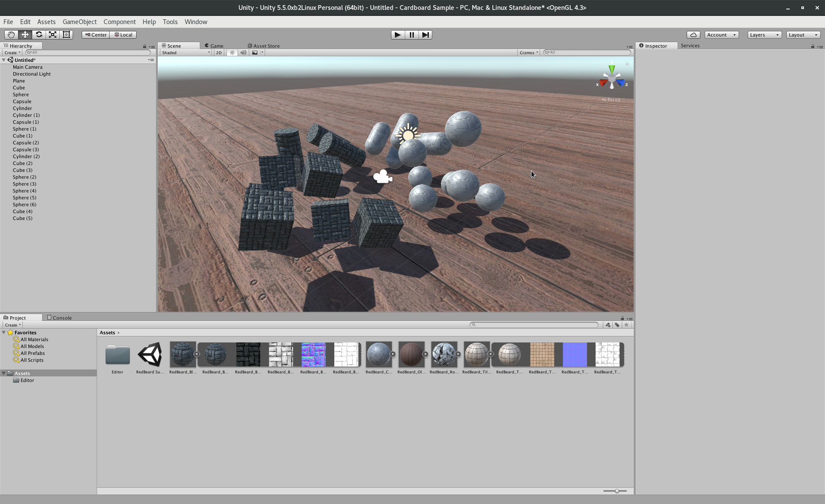The image size is (825, 504).
Task: Open the Layers dropdown
Action: click(764, 35)
